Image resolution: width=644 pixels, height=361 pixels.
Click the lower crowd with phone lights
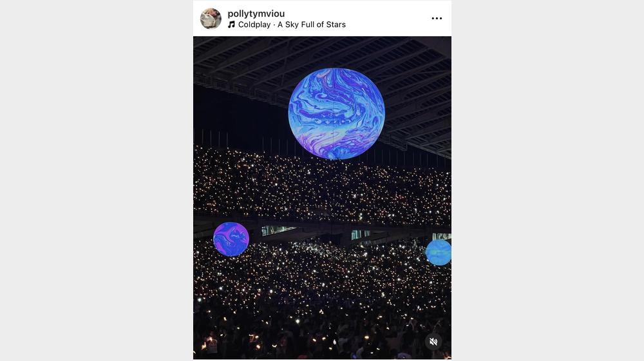(x=322, y=284)
